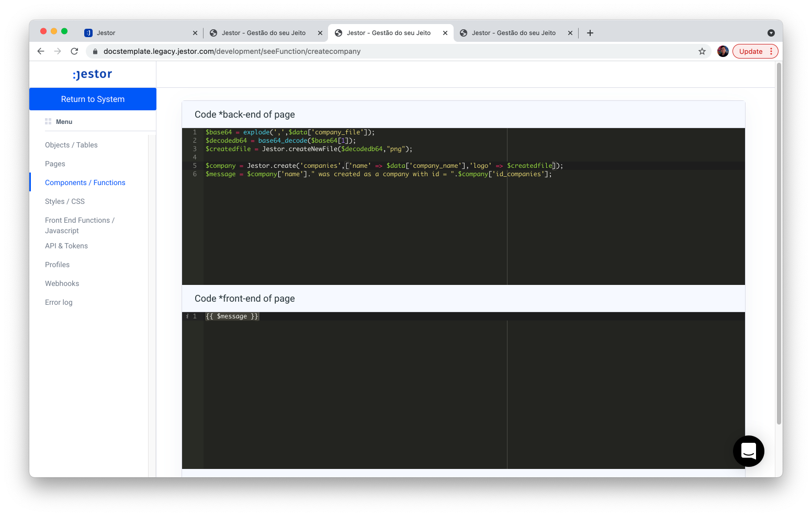The height and width of the screenshot is (516, 812).
Task: Close the second browser tab
Action: [320, 33]
